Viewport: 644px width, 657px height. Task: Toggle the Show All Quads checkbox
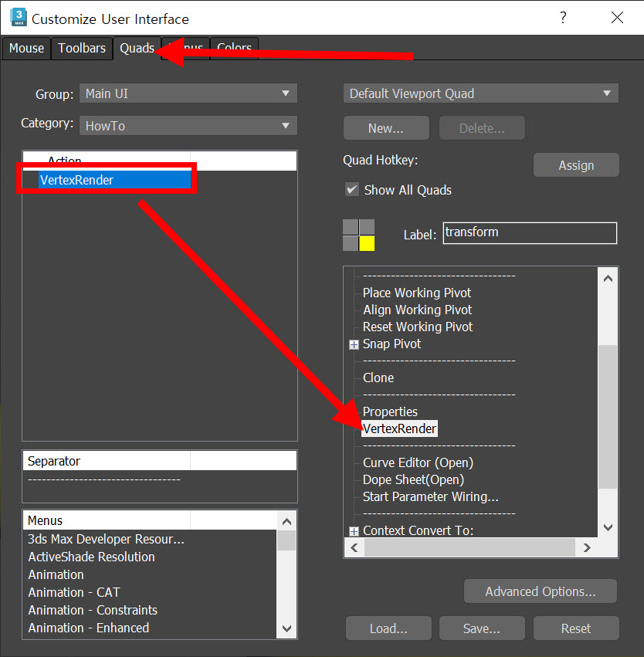pyautogui.click(x=351, y=190)
